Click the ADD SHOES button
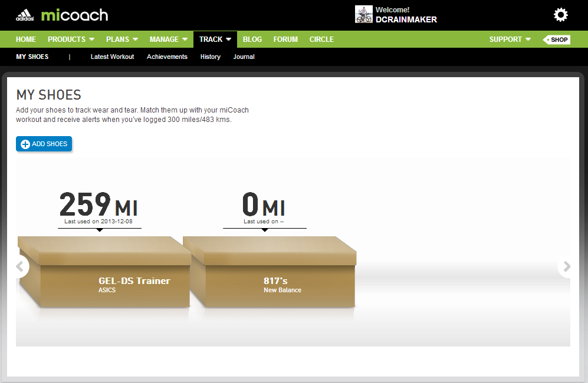The image size is (588, 383). tap(44, 144)
